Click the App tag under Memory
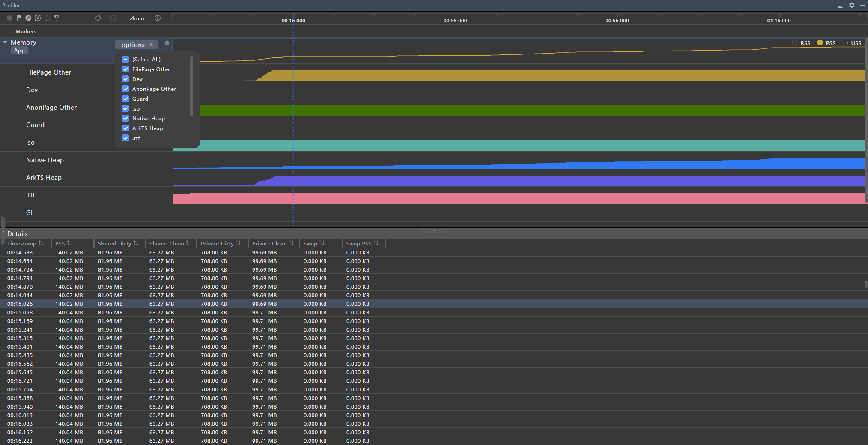Viewport: 868px width, 445px height. click(x=19, y=51)
